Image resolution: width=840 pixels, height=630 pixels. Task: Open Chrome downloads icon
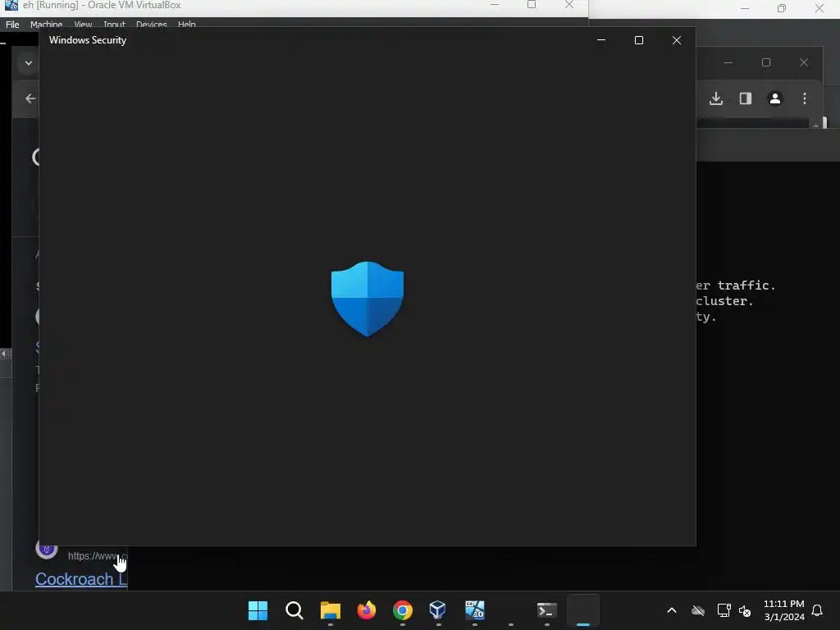tap(715, 98)
